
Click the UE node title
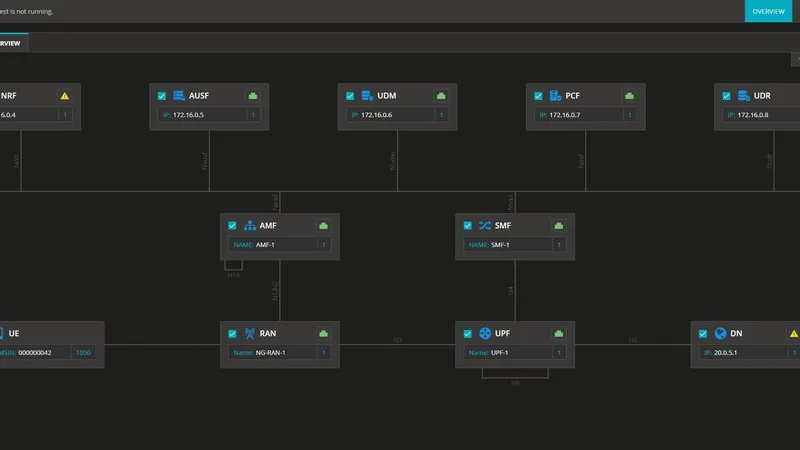[14, 333]
